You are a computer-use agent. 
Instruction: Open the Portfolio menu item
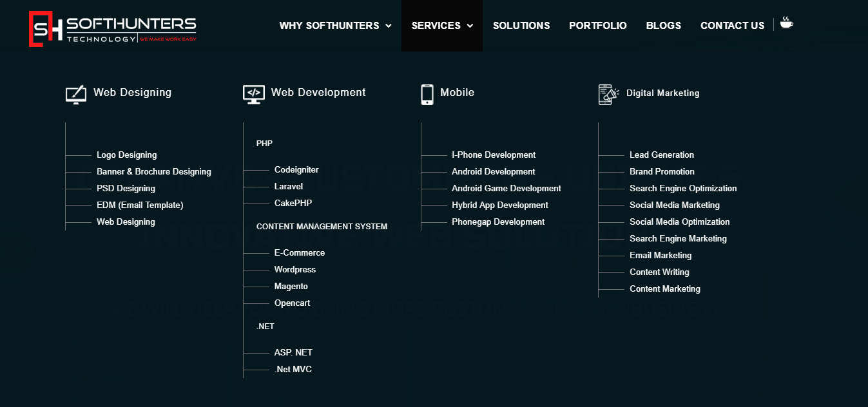pyautogui.click(x=598, y=26)
